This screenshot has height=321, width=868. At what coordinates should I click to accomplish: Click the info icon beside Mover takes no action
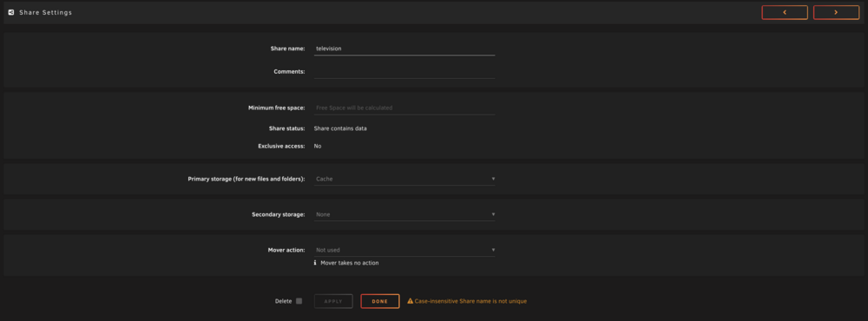(x=316, y=263)
